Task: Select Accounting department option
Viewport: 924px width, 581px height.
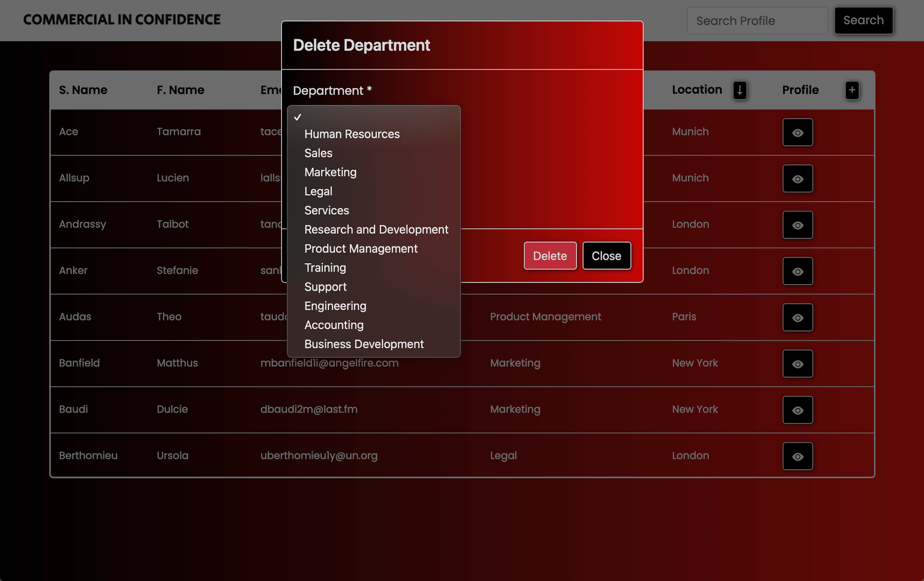Action: pyautogui.click(x=374, y=325)
